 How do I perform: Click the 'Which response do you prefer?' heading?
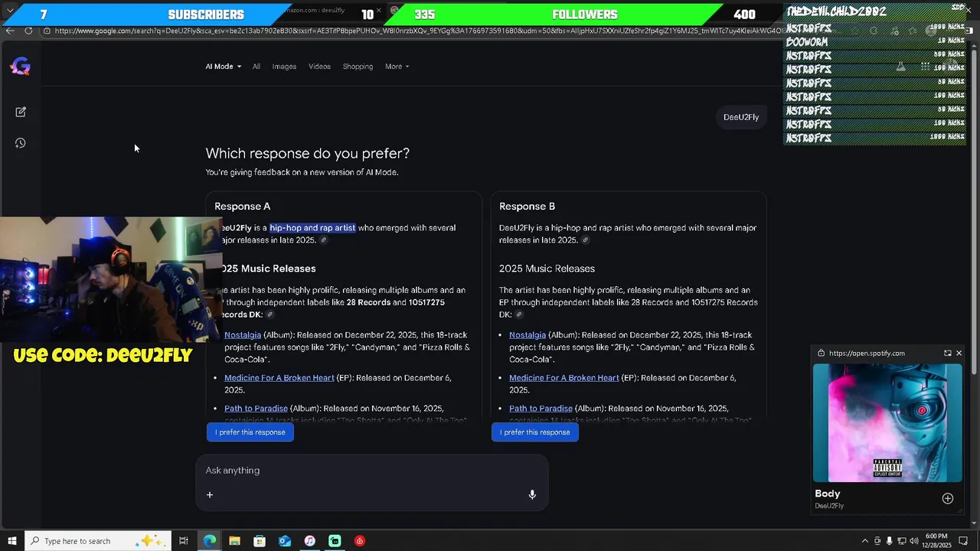tap(307, 153)
